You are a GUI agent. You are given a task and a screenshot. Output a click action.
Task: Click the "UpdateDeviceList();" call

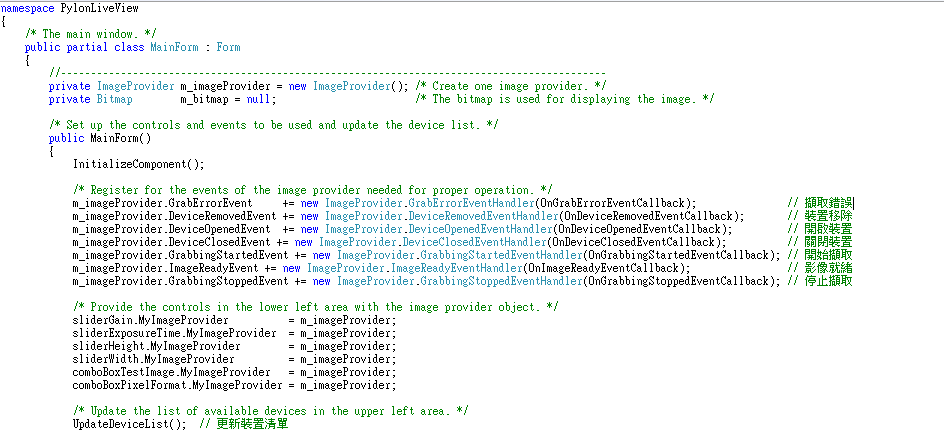pos(129,424)
